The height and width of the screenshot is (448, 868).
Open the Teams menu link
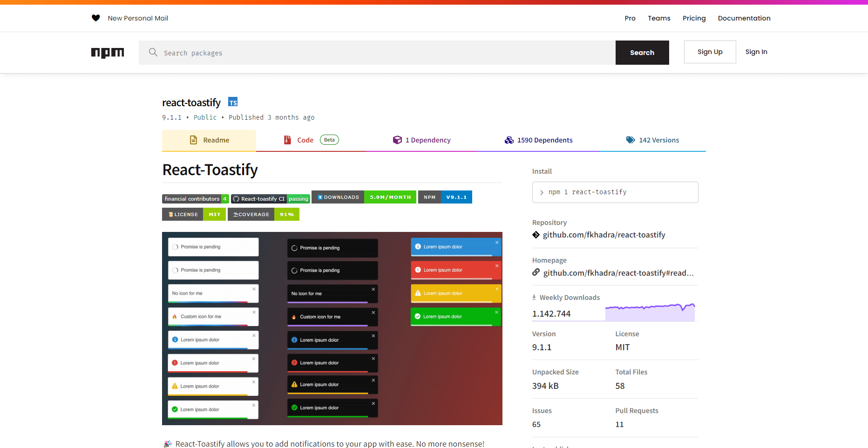659,18
